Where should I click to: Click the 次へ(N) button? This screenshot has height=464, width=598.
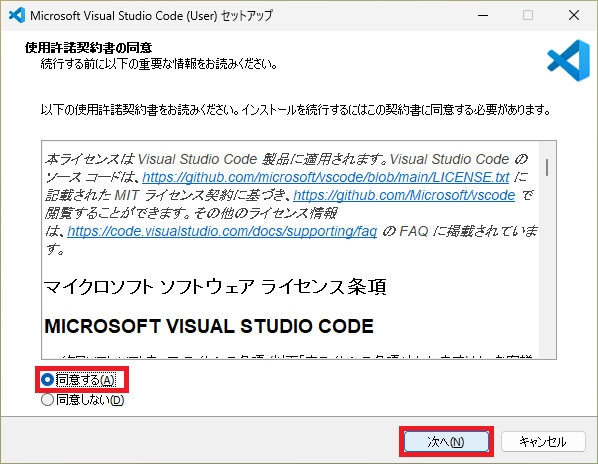point(446,442)
